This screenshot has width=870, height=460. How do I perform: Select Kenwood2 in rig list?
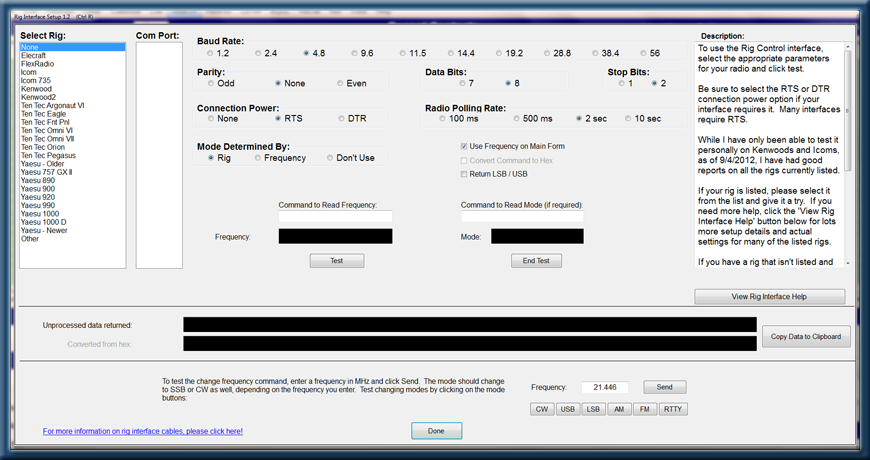73,97
